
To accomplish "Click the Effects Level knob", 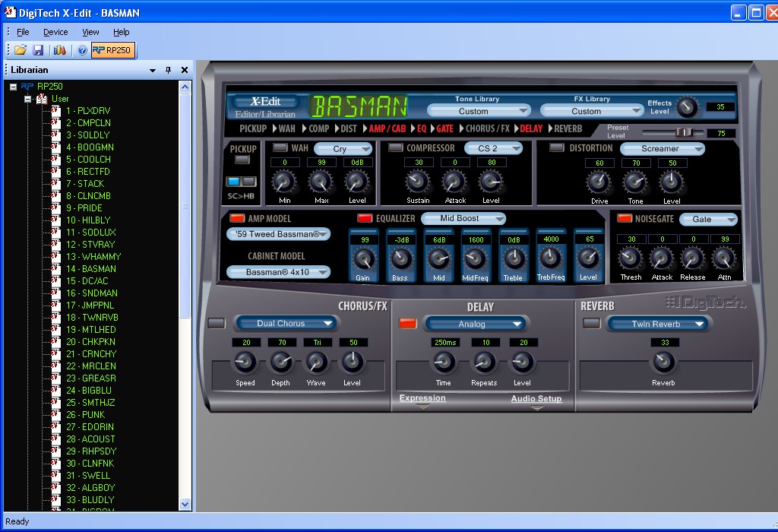I will pos(687,106).
